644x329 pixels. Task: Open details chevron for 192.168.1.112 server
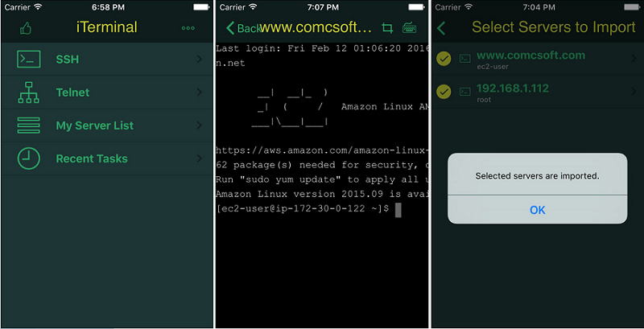634,92
